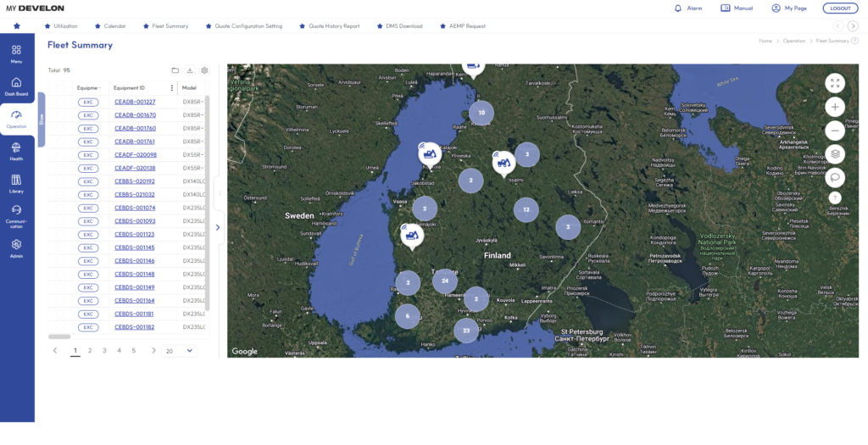Click wheel loader marker near Iisalmi

pyautogui.click(x=504, y=164)
